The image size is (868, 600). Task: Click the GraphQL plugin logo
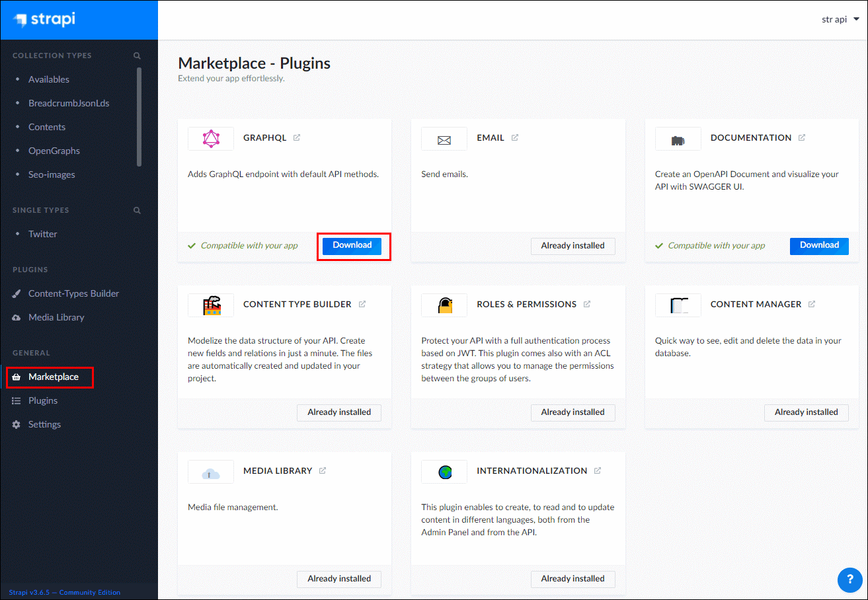[x=211, y=138]
